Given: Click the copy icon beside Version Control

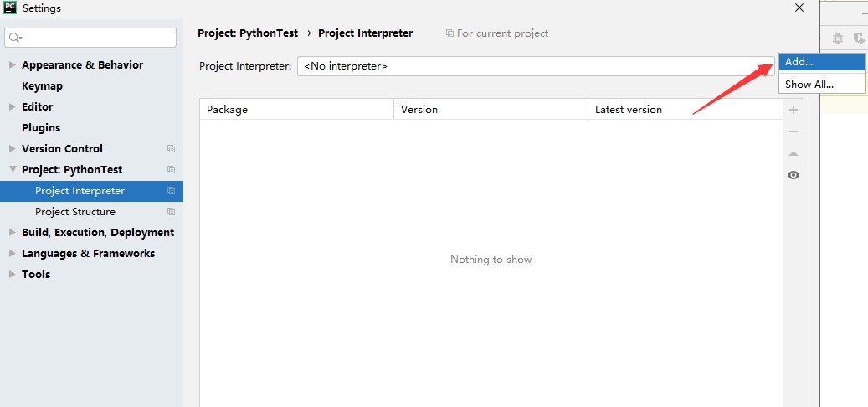Looking at the screenshot, I should (x=171, y=149).
